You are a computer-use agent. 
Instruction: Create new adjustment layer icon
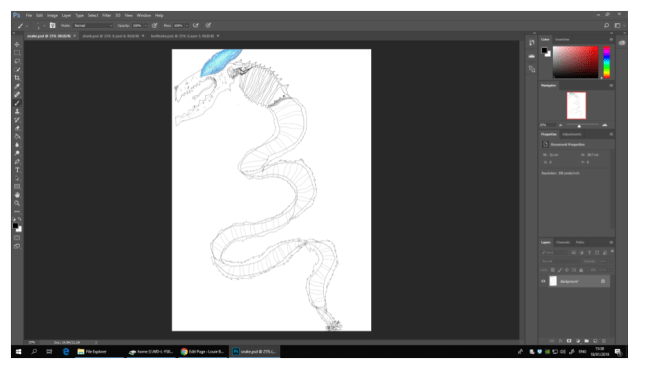pyautogui.click(x=578, y=341)
